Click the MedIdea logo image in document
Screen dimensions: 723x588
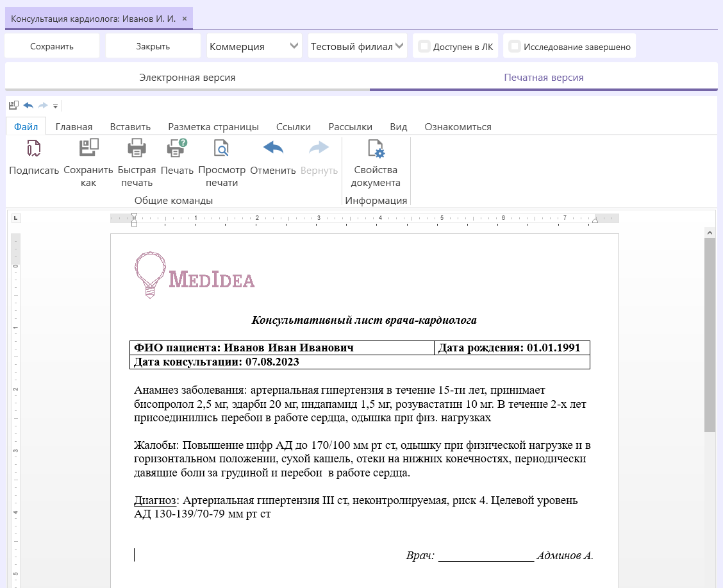194,275
